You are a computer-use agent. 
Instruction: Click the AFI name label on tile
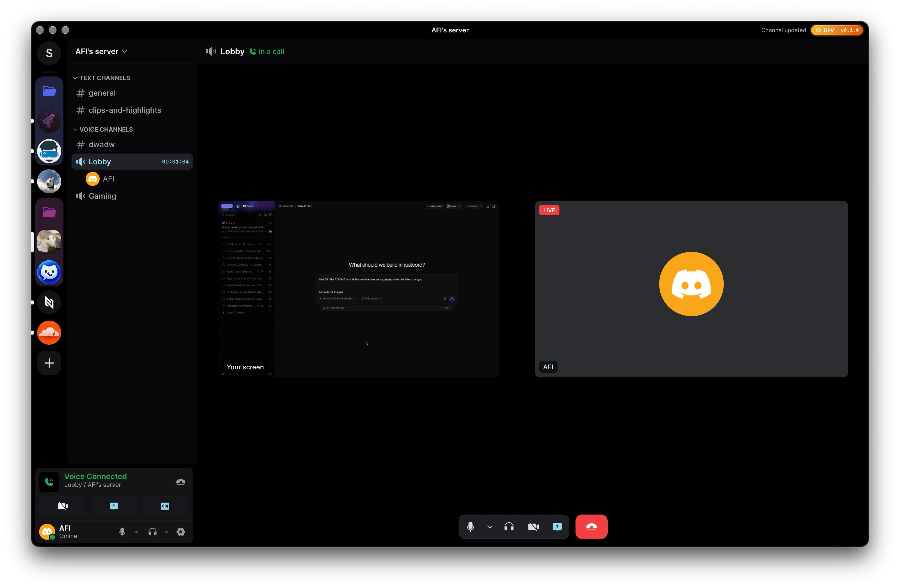pos(548,367)
